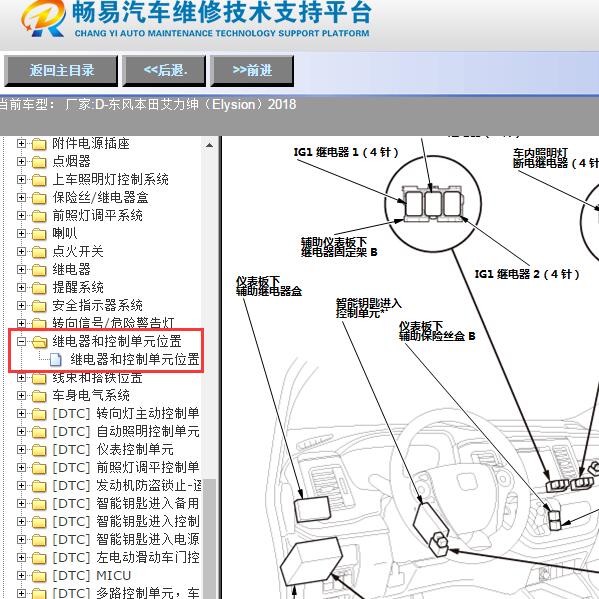Select [DTC] 多路控制单元 tree item
The width and height of the screenshot is (599, 599).
pyautogui.click(x=126, y=593)
